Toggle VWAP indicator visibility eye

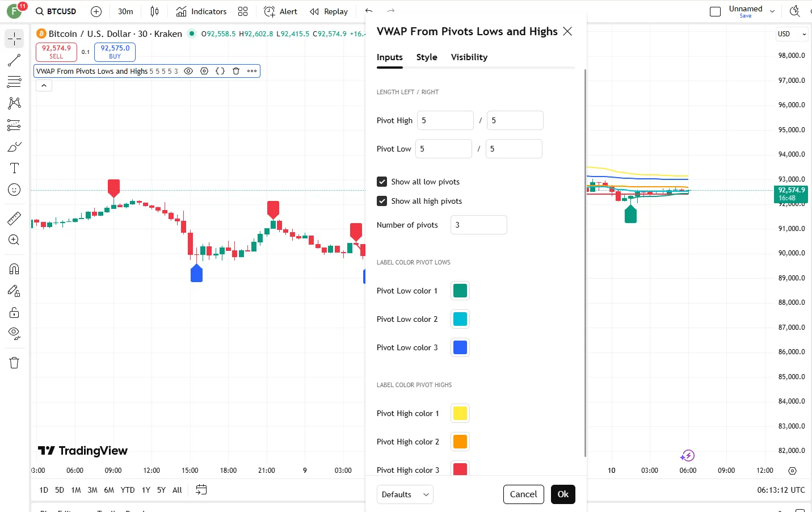tap(188, 71)
